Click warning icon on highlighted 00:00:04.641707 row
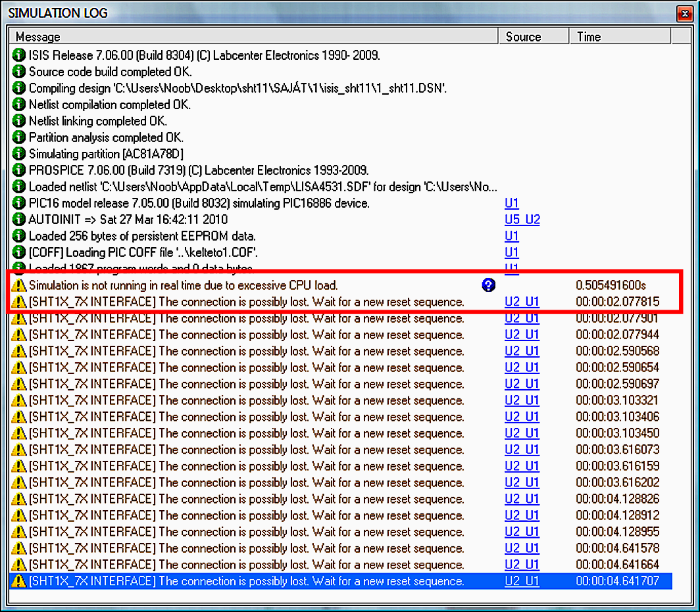The height and width of the screenshot is (612, 700). (x=18, y=581)
